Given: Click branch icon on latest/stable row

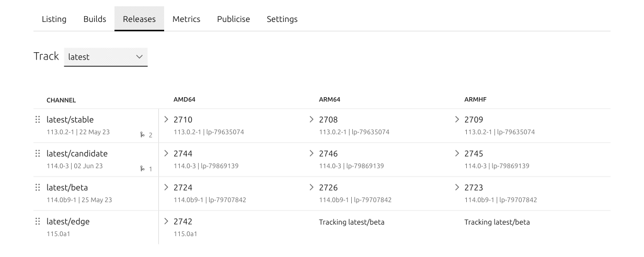Looking at the screenshot, I should click(x=143, y=135).
